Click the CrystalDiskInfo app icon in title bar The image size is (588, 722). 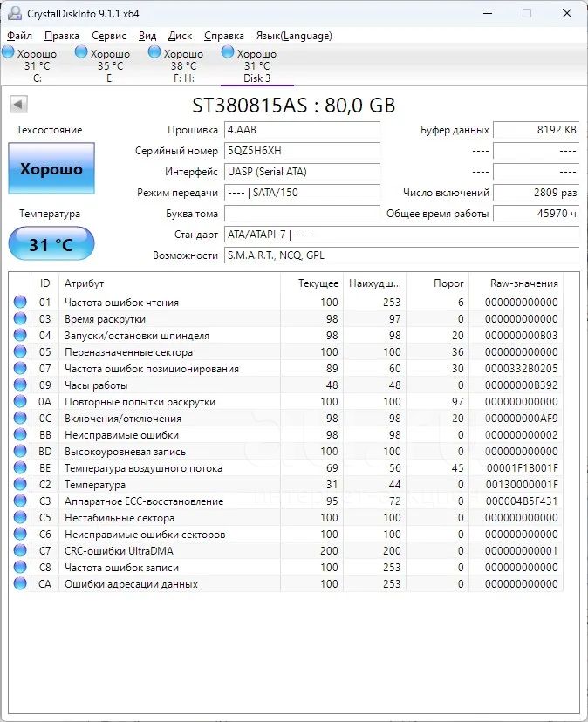click(x=15, y=13)
